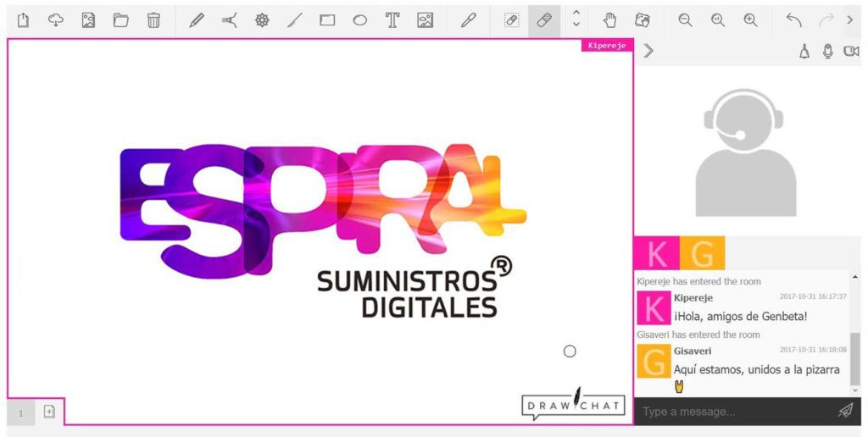
Task: Click the cloud download icon
Action: click(55, 20)
